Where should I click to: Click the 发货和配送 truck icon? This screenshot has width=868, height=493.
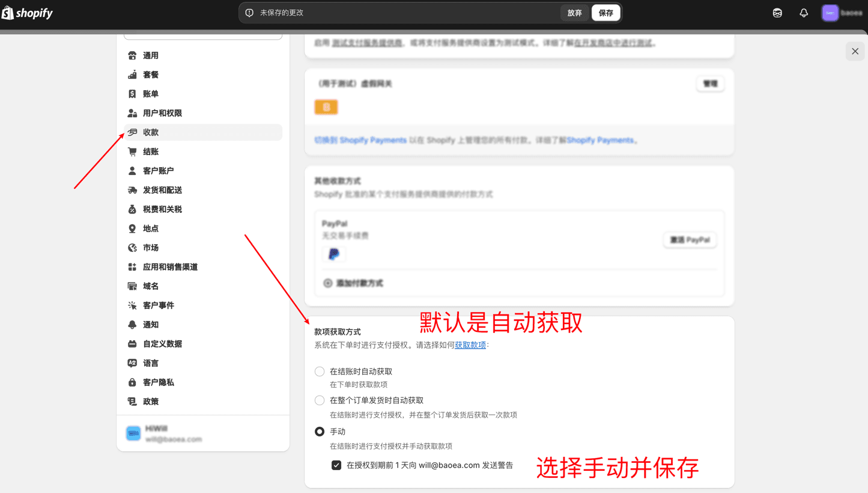point(132,190)
